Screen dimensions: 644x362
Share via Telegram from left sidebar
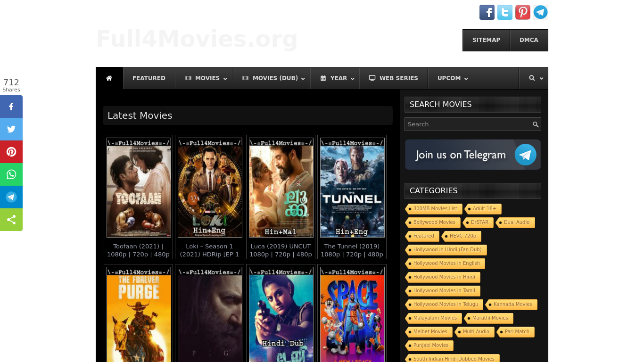tap(11, 197)
